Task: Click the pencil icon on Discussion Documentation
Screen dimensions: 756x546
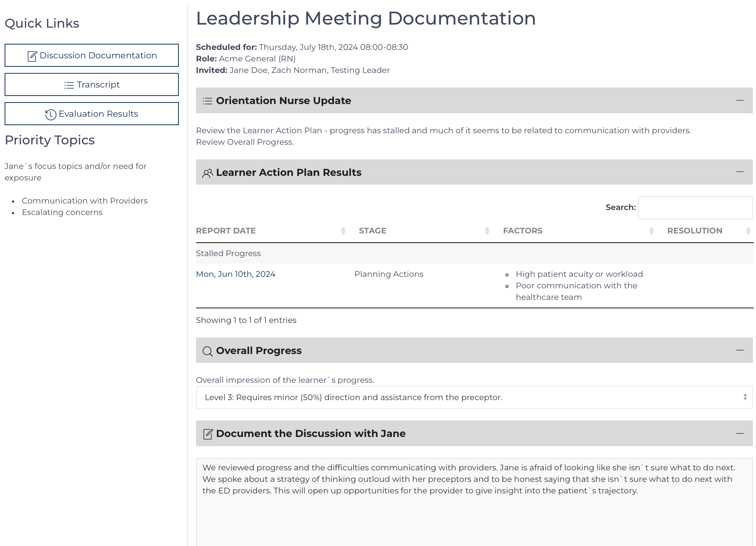Action: coord(32,56)
